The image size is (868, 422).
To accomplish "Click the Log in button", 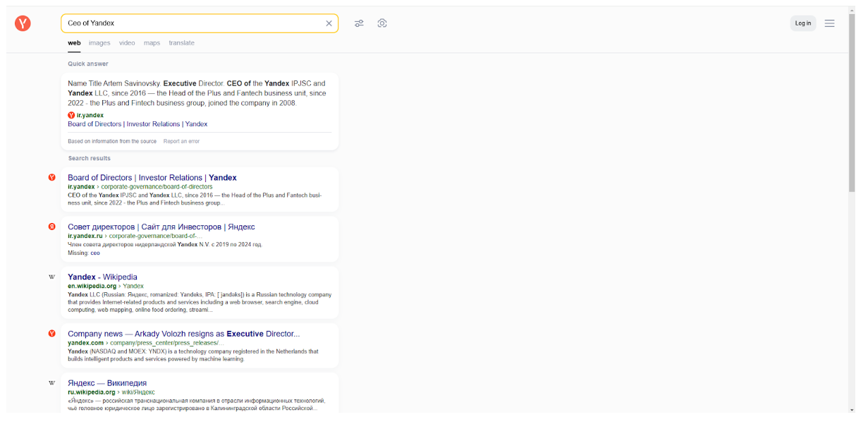I will click(803, 23).
